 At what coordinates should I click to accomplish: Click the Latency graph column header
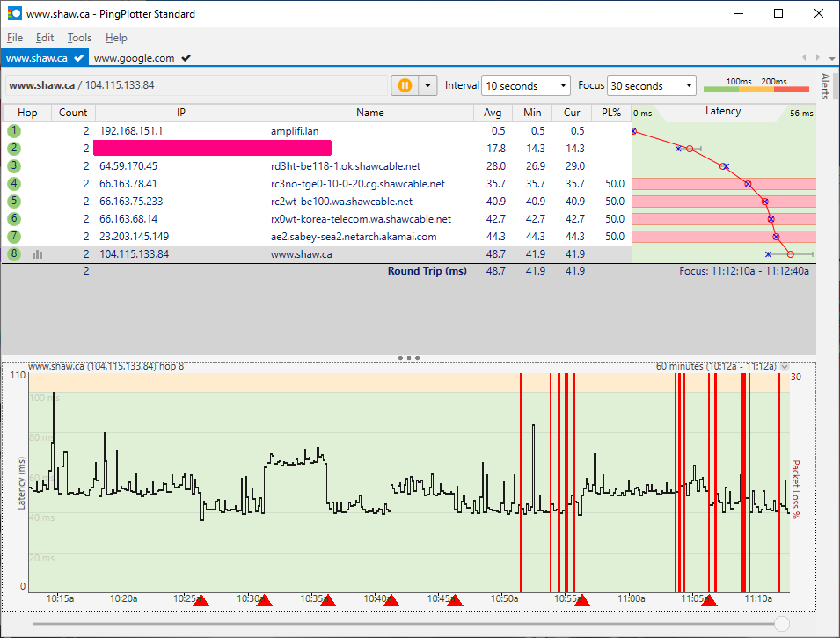click(723, 112)
